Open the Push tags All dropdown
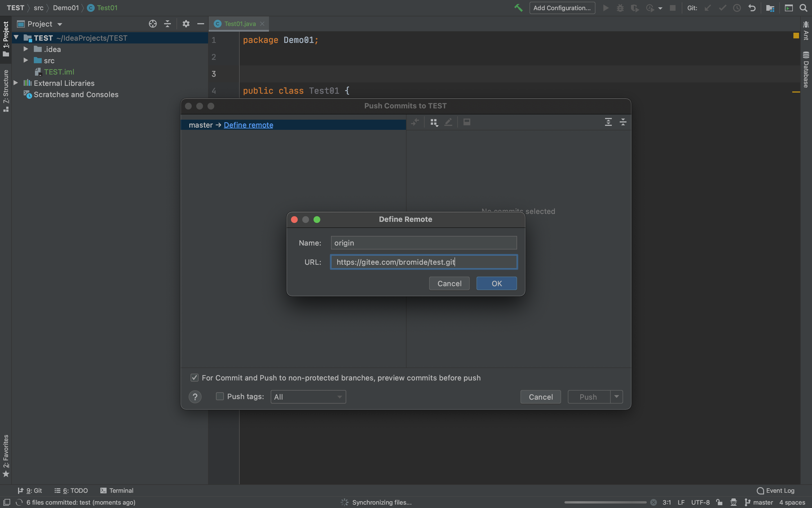This screenshot has width=812, height=508. click(x=308, y=397)
